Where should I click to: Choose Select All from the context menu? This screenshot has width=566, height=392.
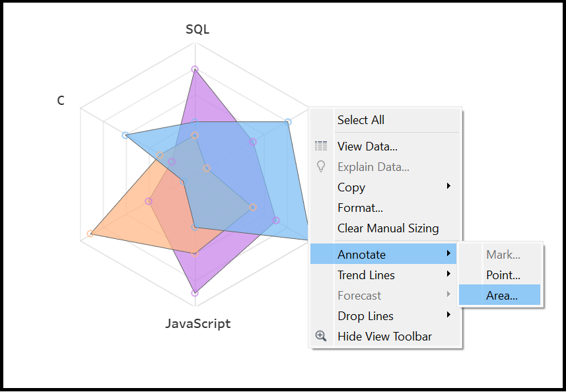361,120
